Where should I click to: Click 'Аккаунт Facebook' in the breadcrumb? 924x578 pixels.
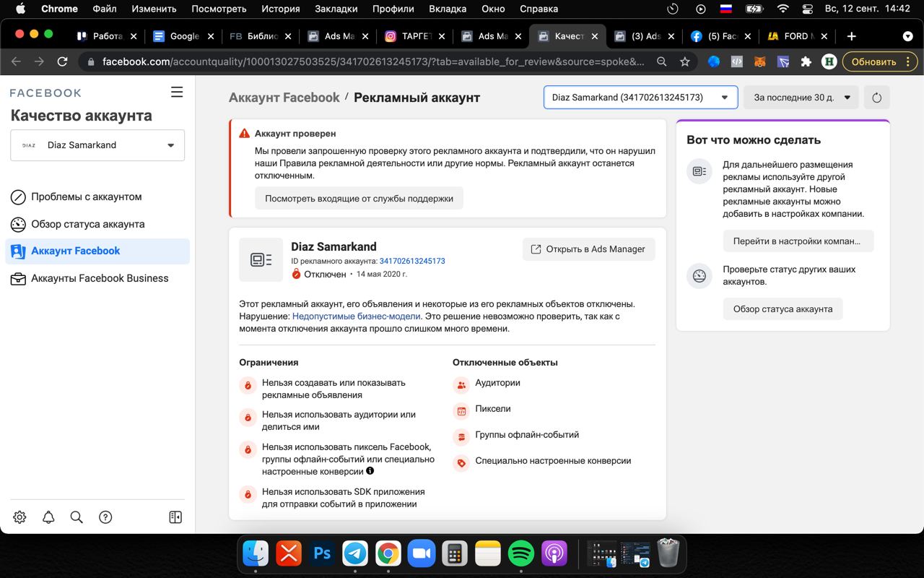(x=284, y=98)
